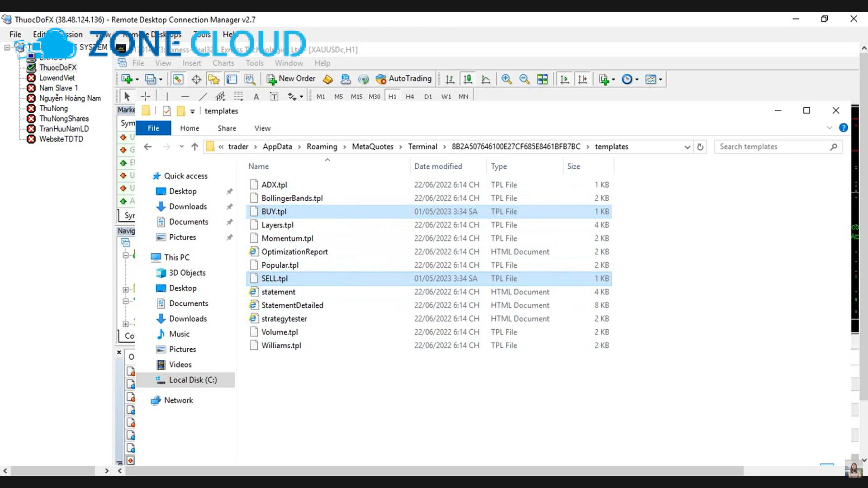Switch chart timeframe to H4
Viewport: 868px width, 488px height.
(x=410, y=96)
